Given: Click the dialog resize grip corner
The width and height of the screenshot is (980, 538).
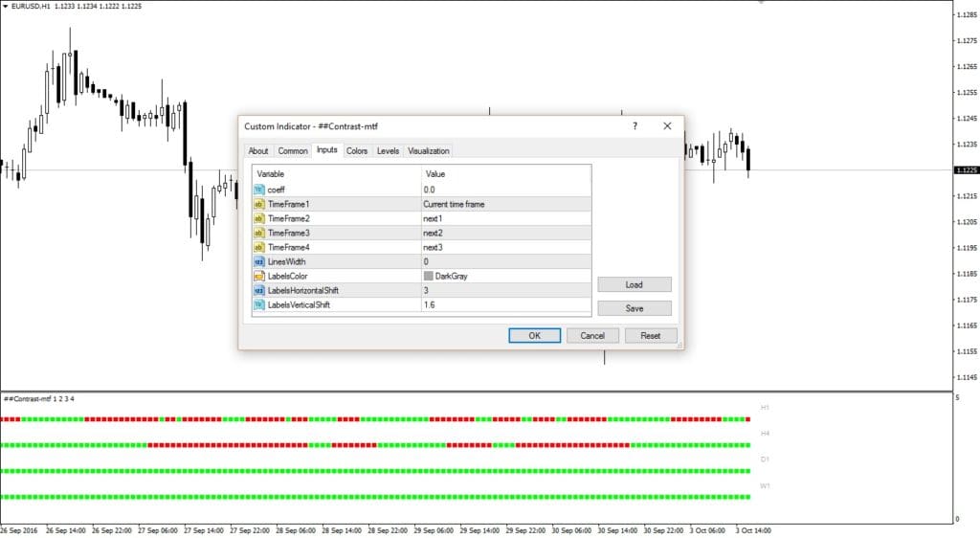Looking at the screenshot, I should point(680,345).
